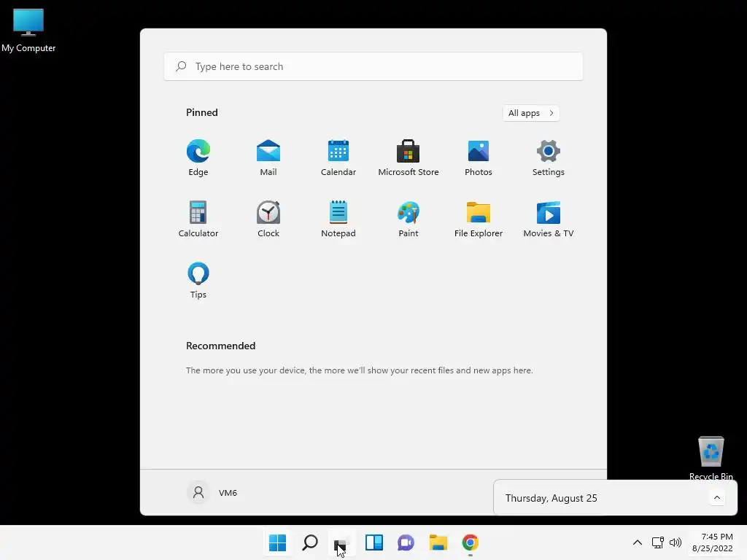Focus the Type here to search box

[373, 66]
